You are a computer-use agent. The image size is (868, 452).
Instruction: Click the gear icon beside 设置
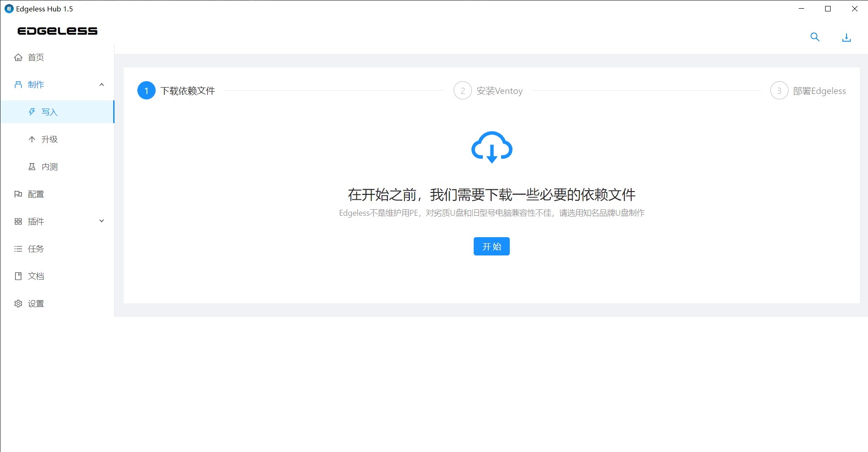(18, 304)
